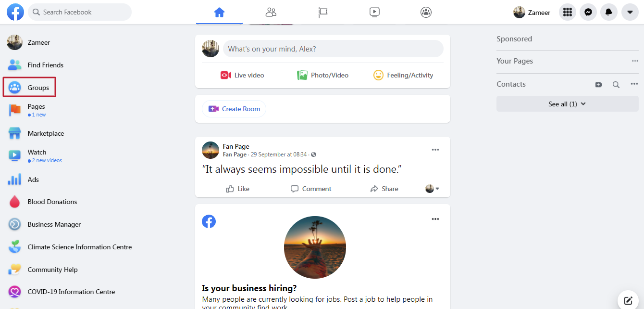Screen dimensions: 644x309
Task: Expand the See all (1) contacts list
Action: pos(568,104)
